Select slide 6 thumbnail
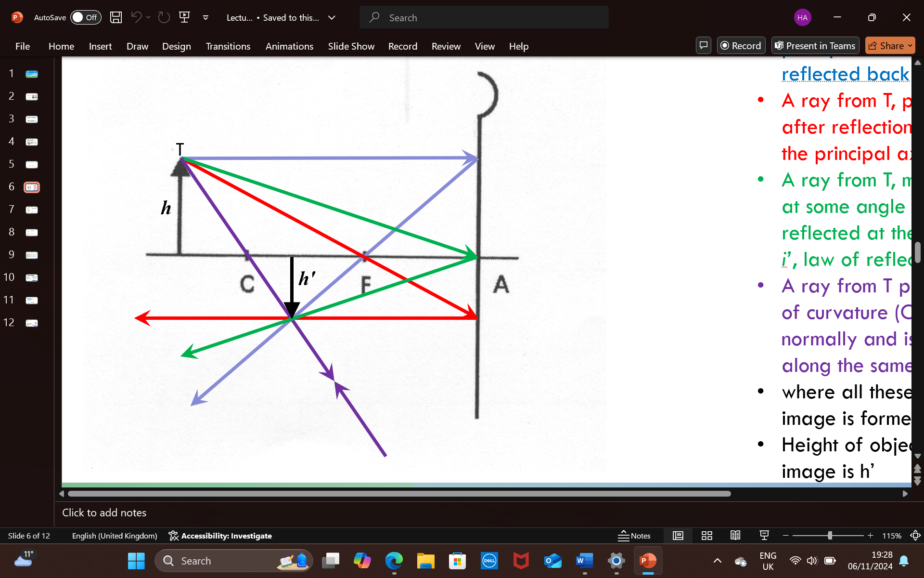 click(32, 187)
